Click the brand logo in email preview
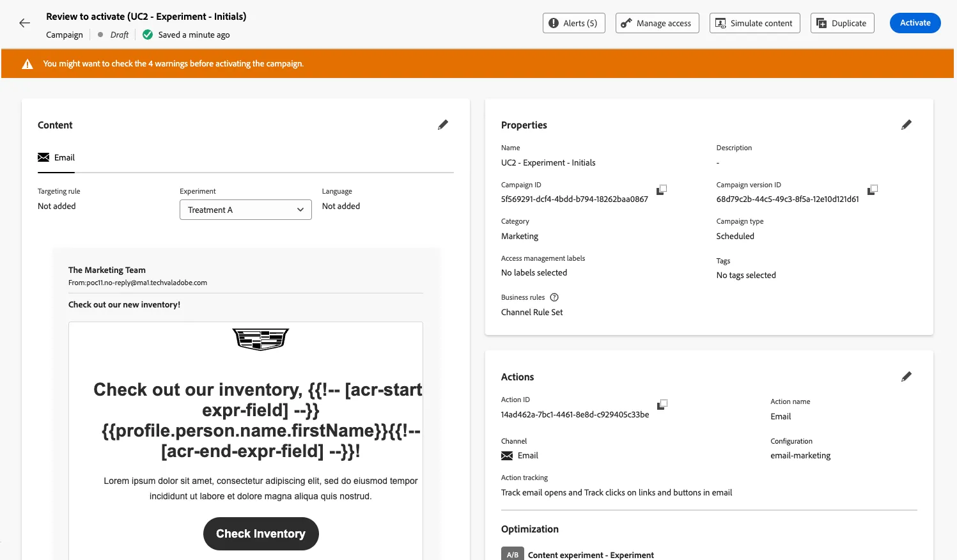Screen dimensions: 957x560 pos(261,339)
